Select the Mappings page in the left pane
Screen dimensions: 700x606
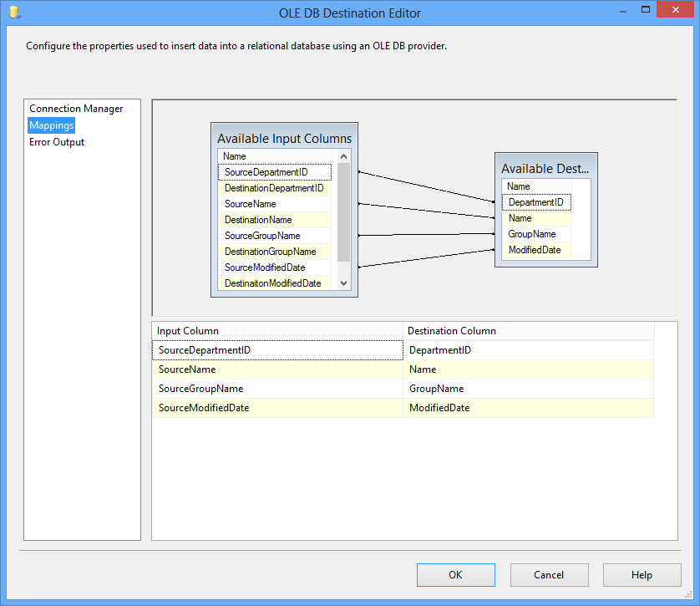pyautogui.click(x=51, y=125)
